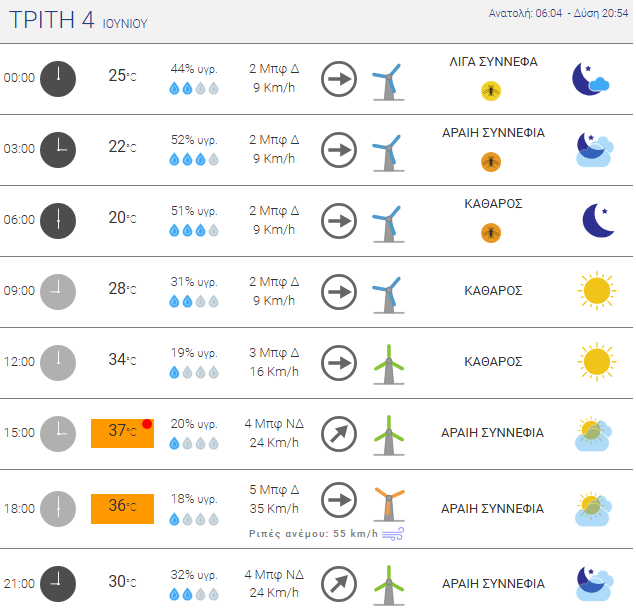
Task: Click the orange wind turbine at 18:00
Action: tap(389, 503)
